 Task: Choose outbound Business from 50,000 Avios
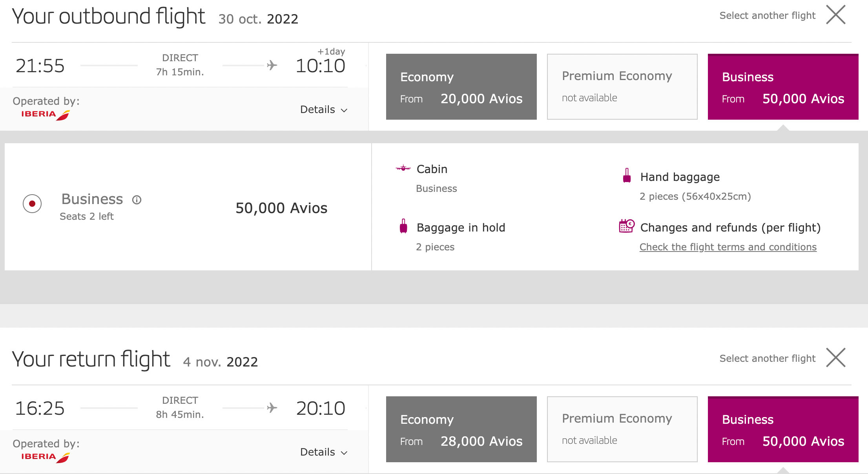783,87
